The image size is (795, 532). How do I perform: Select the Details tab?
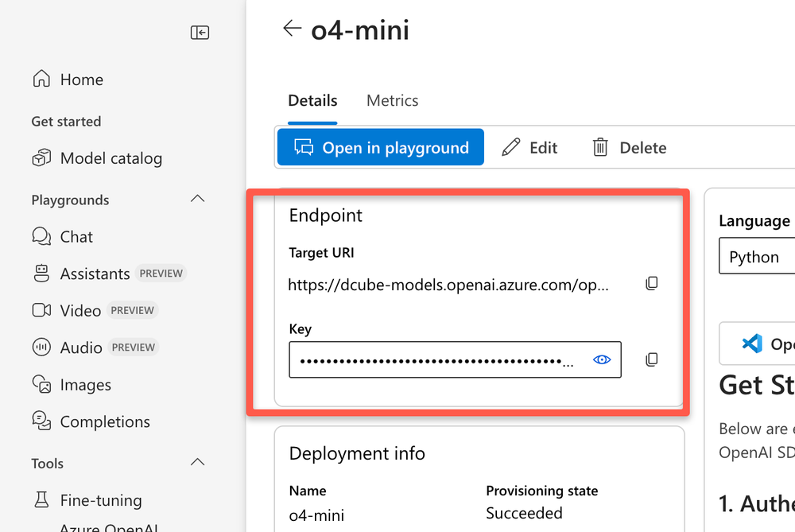pos(312,100)
